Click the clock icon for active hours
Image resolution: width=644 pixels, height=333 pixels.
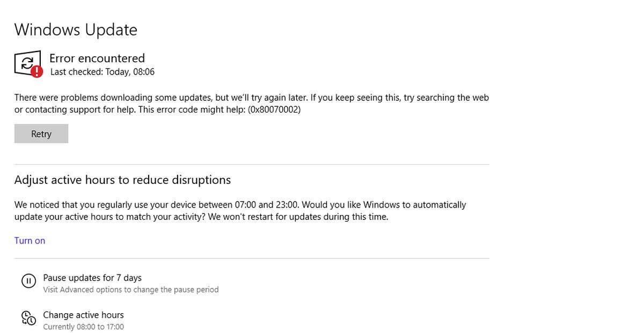28,318
